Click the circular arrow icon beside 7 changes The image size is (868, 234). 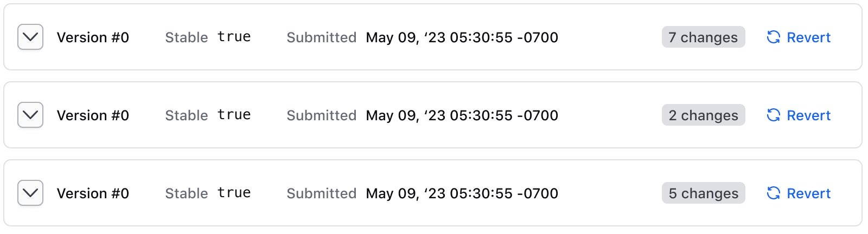[773, 37]
